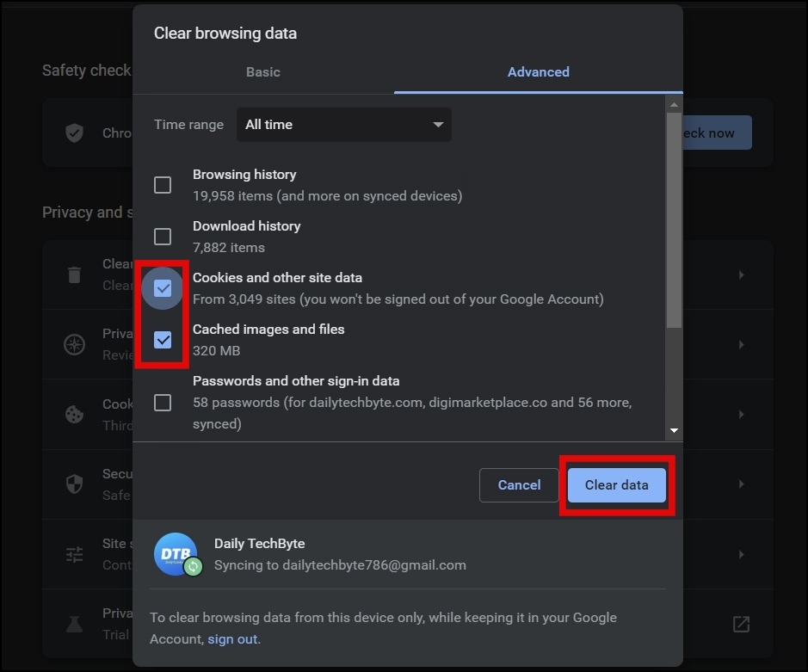Select the Advanced tab
This screenshot has height=672, width=808.
pyautogui.click(x=538, y=72)
